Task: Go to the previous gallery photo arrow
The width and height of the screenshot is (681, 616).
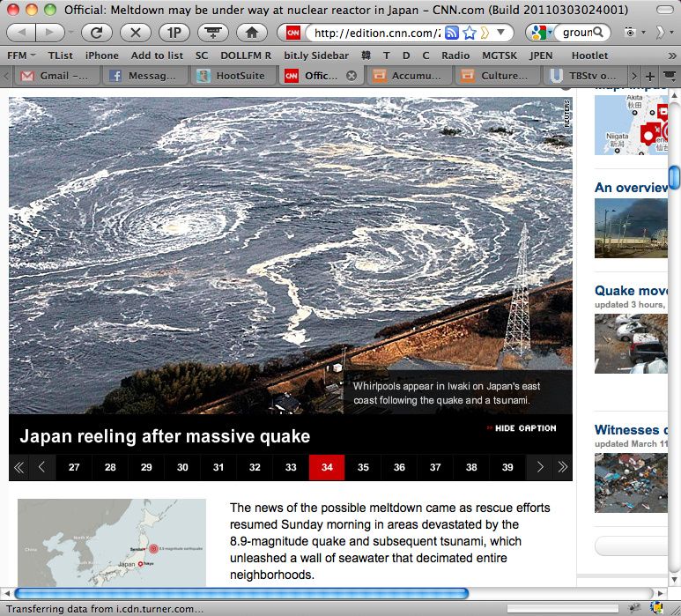Action: click(x=41, y=468)
